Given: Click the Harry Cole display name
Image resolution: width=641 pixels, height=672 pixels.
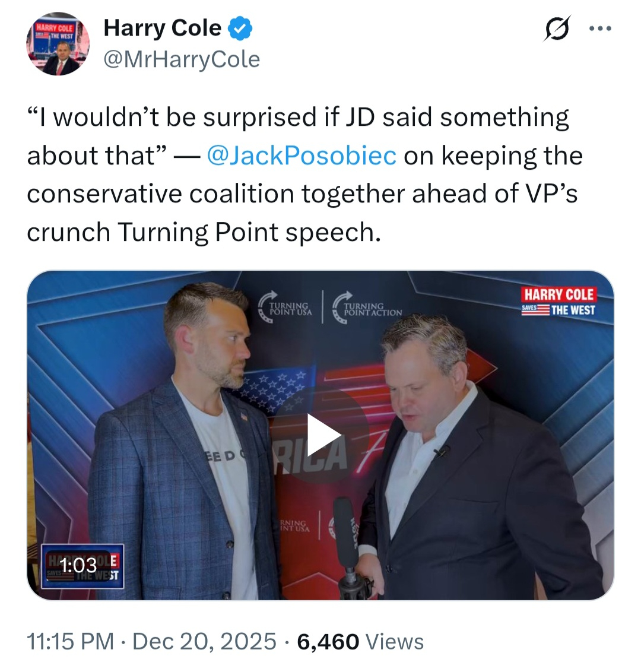Looking at the screenshot, I should point(163,28).
